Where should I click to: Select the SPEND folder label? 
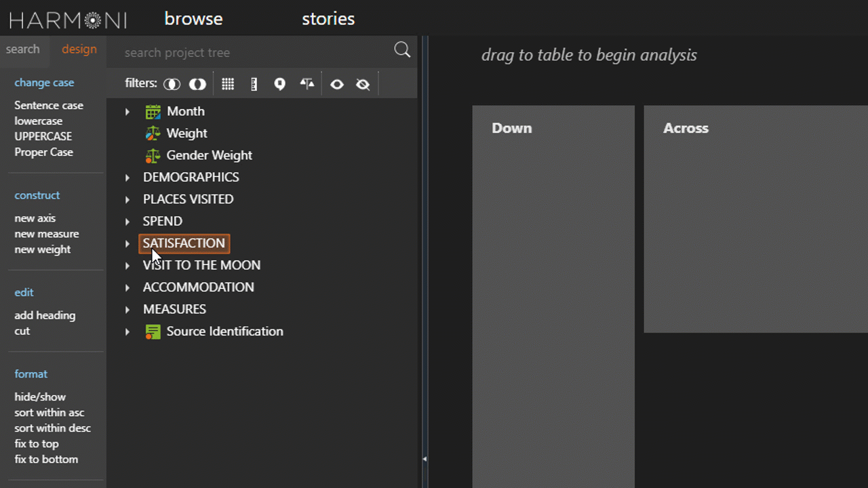click(163, 222)
